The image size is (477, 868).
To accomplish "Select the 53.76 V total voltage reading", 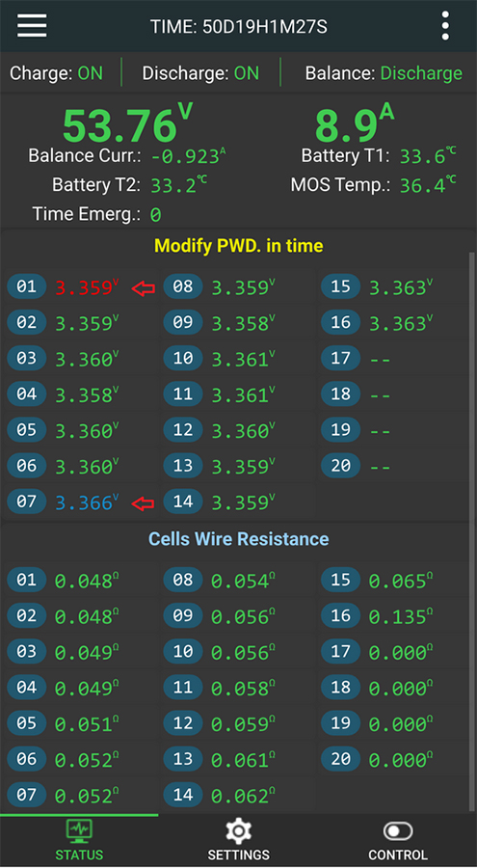I will coord(127,125).
